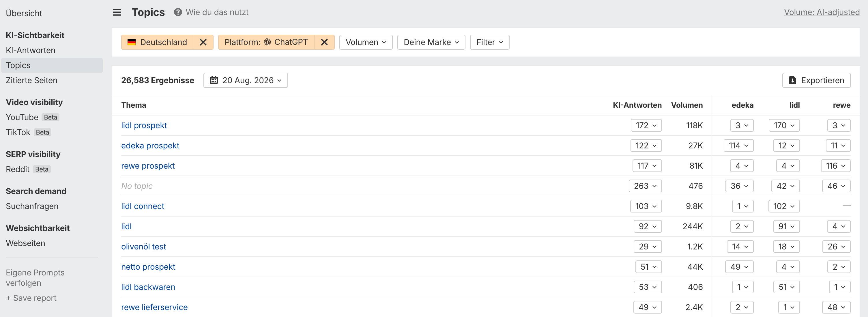Open Reddit SERP visibility report
Viewport: 868px width, 317px height.
(18, 169)
